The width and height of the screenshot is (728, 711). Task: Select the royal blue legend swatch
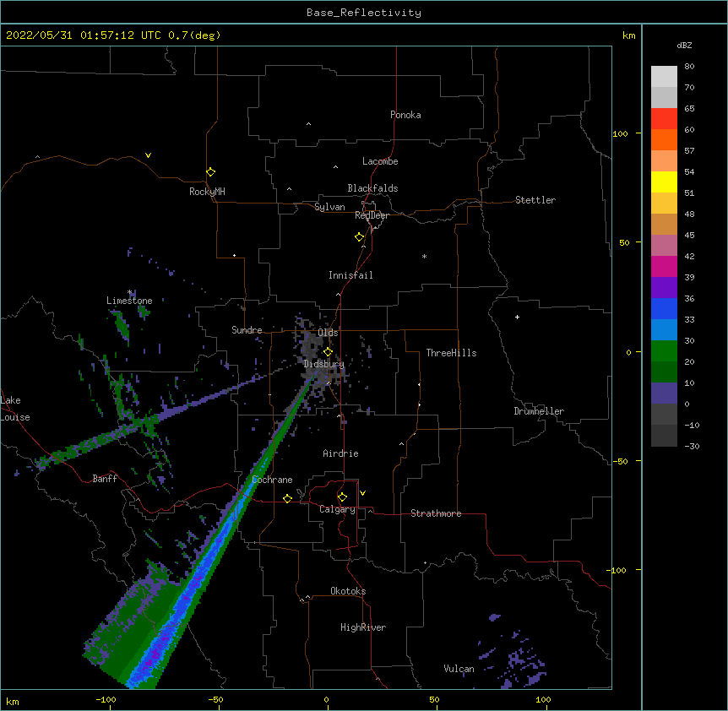(x=664, y=308)
